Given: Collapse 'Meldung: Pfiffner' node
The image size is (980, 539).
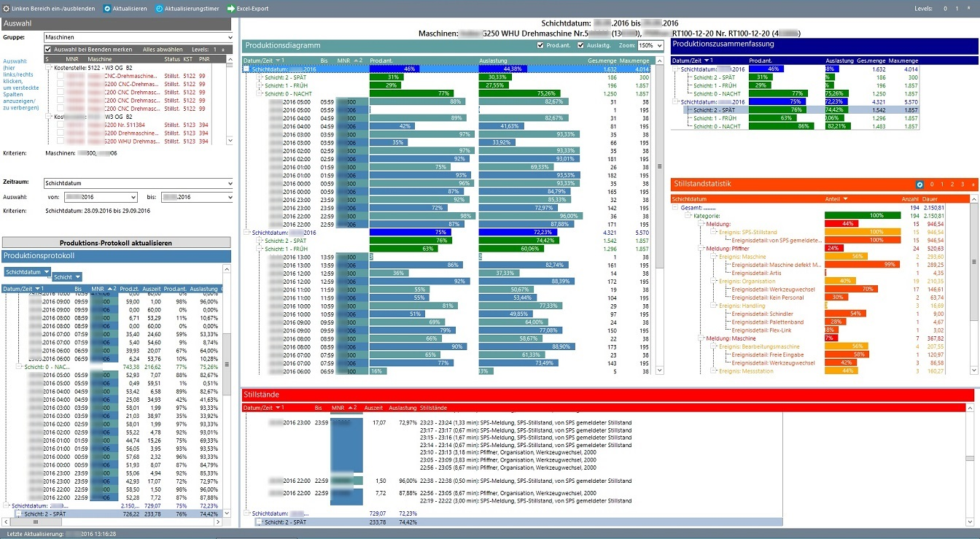Looking at the screenshot, I should 701,249.
